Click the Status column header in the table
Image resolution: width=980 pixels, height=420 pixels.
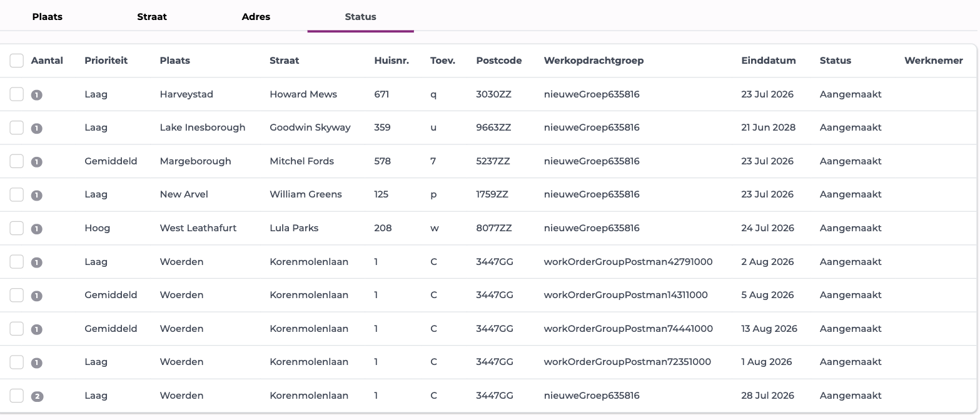click(836, 61)
